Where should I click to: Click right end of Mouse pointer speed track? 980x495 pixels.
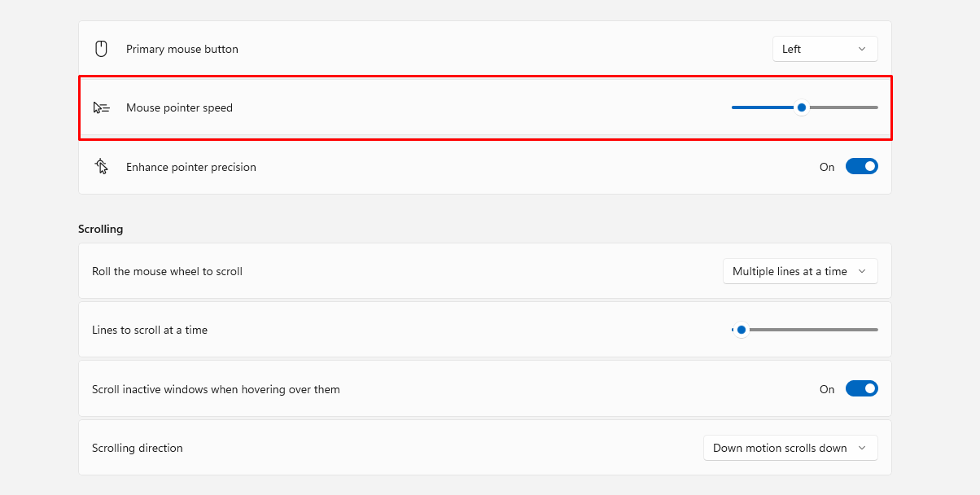click(x=876, y=107)
